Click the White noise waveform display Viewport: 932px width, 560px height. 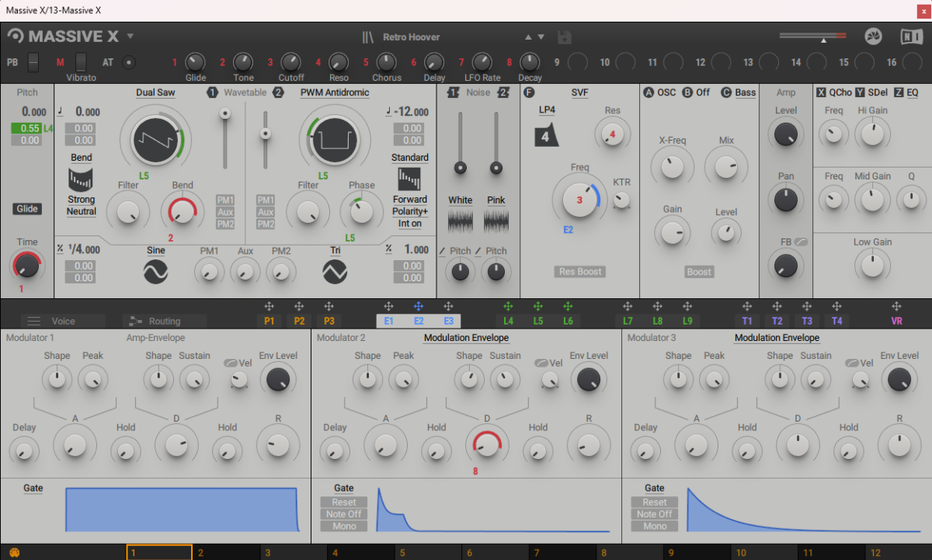click(460, 221)
